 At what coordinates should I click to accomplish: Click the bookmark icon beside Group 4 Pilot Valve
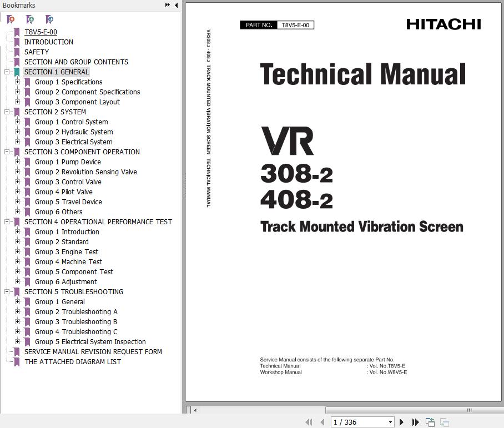coord(27,192)
